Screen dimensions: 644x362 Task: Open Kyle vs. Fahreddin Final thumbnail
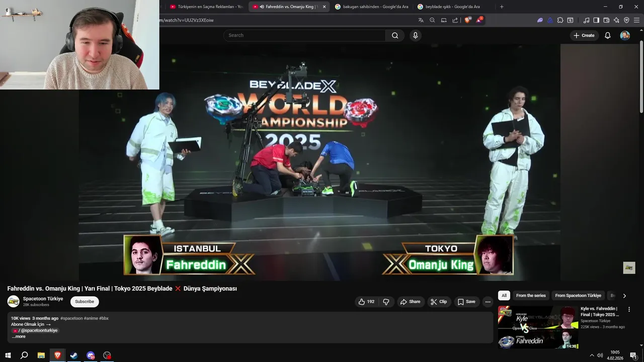(538, 327)
